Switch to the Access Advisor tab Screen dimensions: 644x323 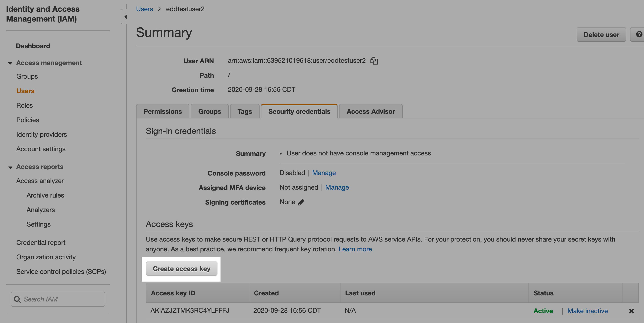370,111
